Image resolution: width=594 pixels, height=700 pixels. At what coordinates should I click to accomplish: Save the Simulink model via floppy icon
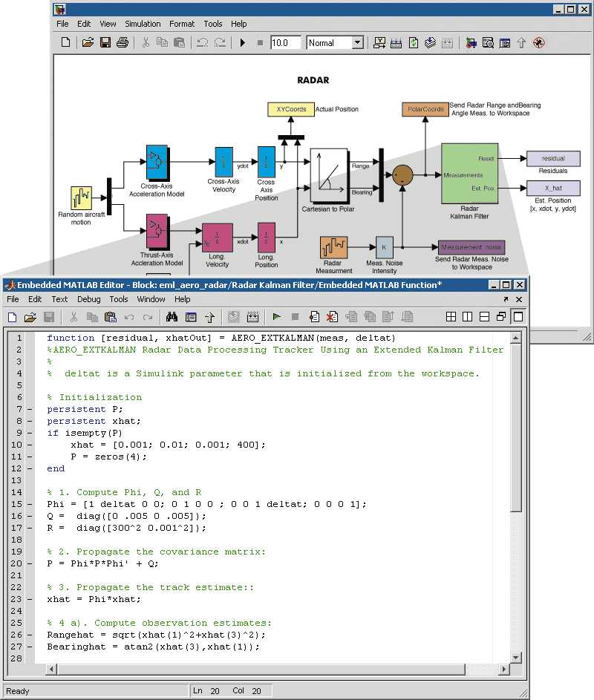click(105, 43)
